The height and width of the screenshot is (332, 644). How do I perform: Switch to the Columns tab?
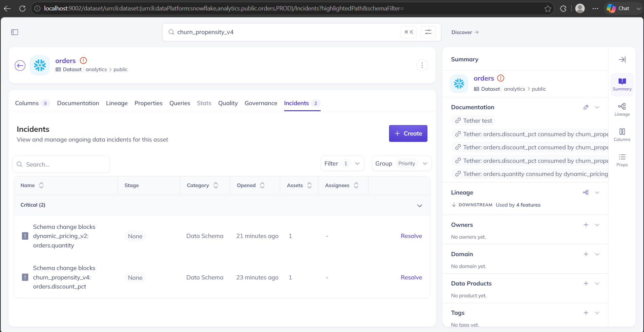(32, 103)
